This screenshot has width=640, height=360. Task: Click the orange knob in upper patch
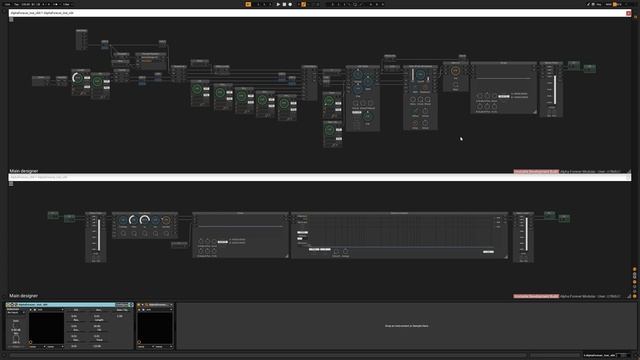456,71
